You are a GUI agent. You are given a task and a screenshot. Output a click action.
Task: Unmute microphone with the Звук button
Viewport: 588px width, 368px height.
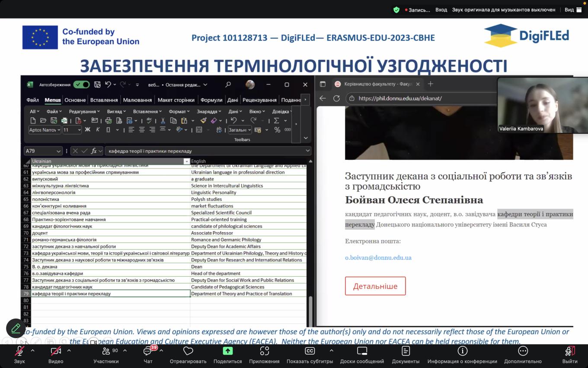pyautogui.click(x=19, y=351)
